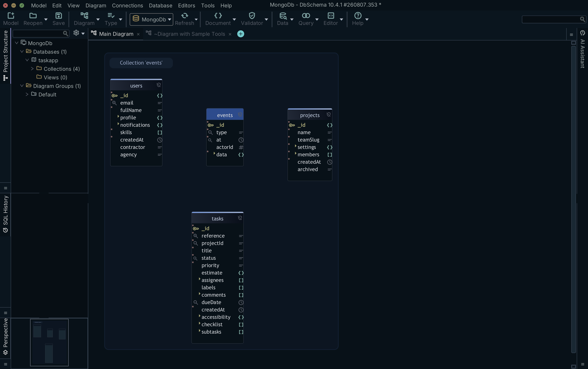
Task: Open the Document toolbar tool
Action: click(218, 16)
